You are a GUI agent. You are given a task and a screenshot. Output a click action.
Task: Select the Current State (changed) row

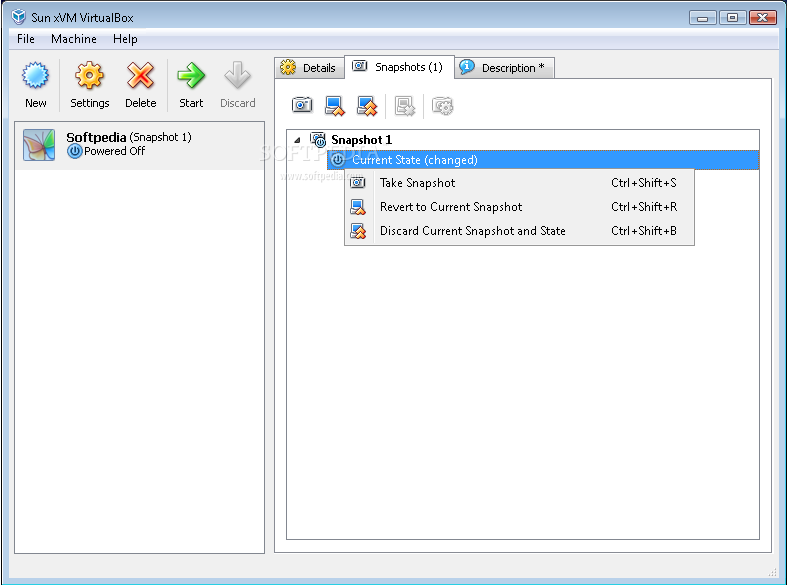[x=543, y=160]
